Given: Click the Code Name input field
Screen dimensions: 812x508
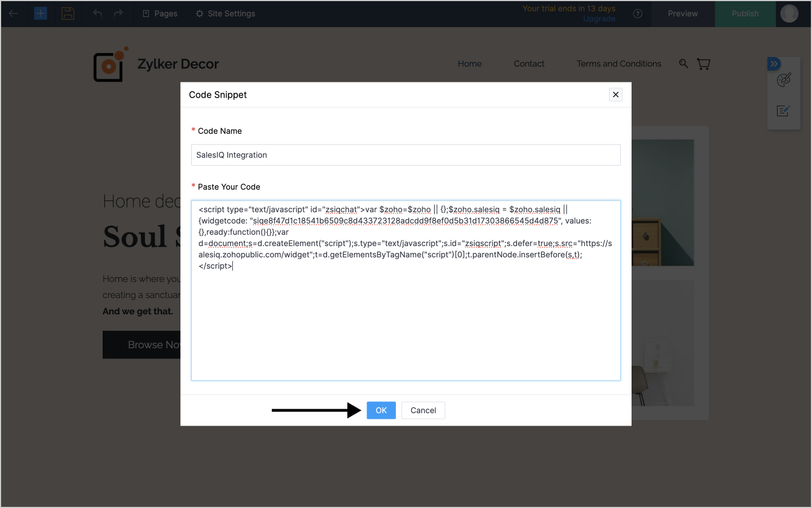Looking at the screenshot, I should [x=406, y=155].
